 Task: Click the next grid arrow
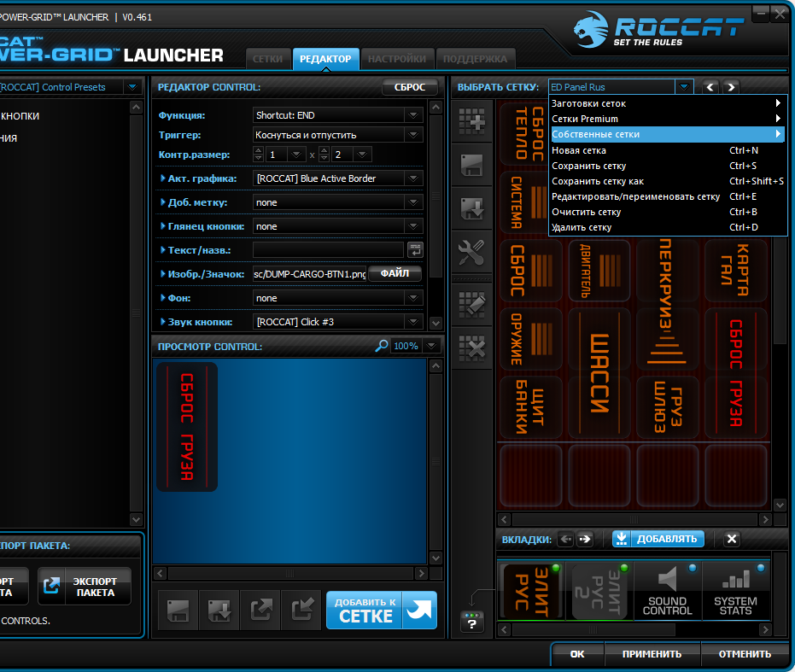[731, 87]
